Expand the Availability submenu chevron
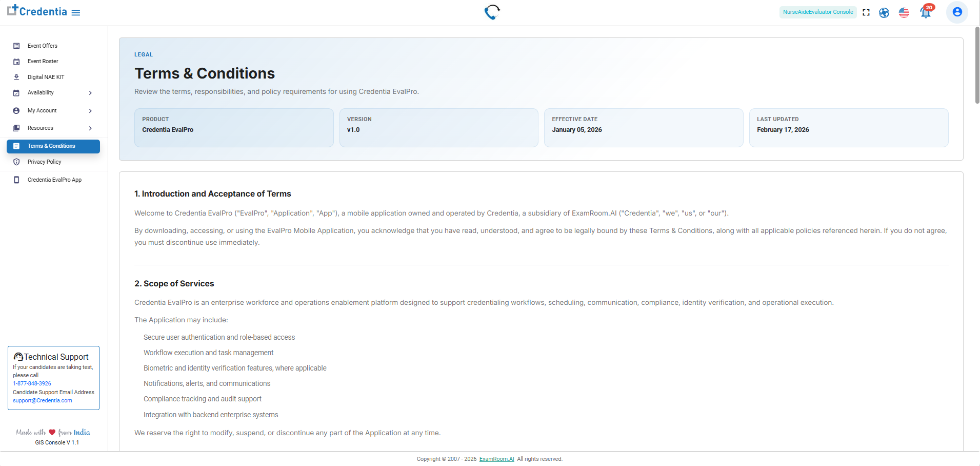Viewport: 980px width, 466px height. pos(90,93)
